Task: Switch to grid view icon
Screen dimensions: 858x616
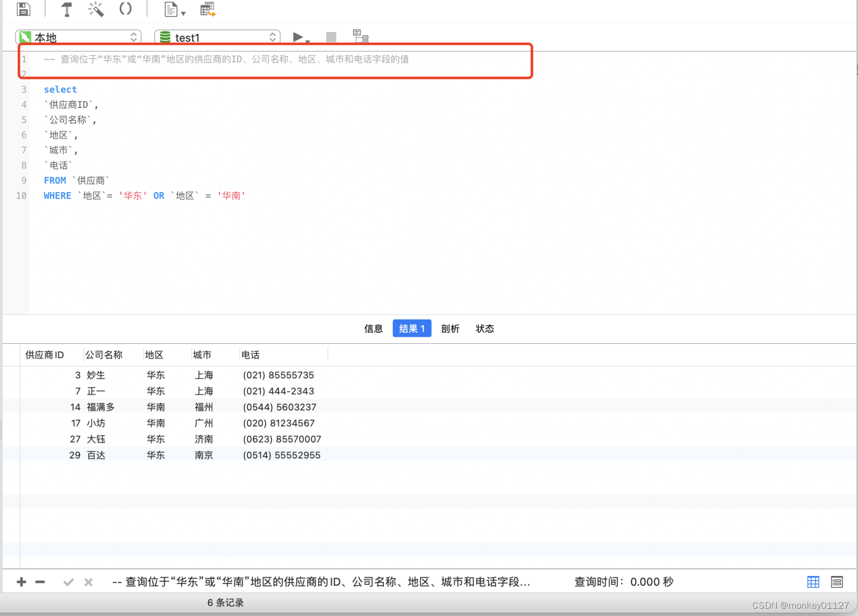Action: (x=813, y=582)
